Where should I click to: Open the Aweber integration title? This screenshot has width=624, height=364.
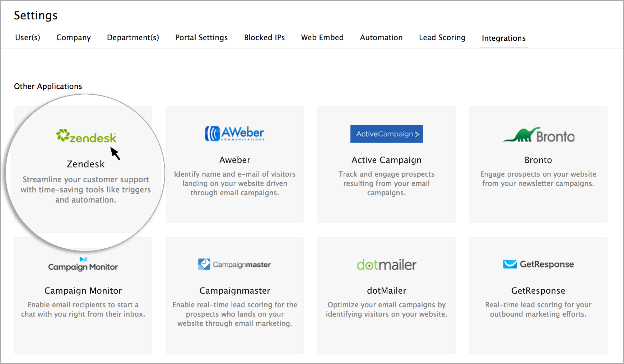point(235,160)
